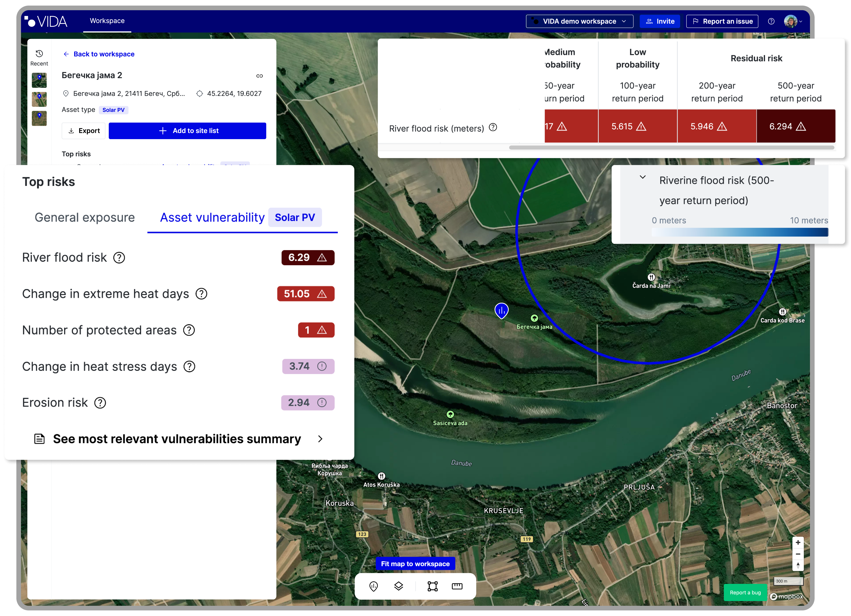This screenshot has width=851, height=616.
Task: Click the info icon next to River flood risk
Action: (119, 258)
